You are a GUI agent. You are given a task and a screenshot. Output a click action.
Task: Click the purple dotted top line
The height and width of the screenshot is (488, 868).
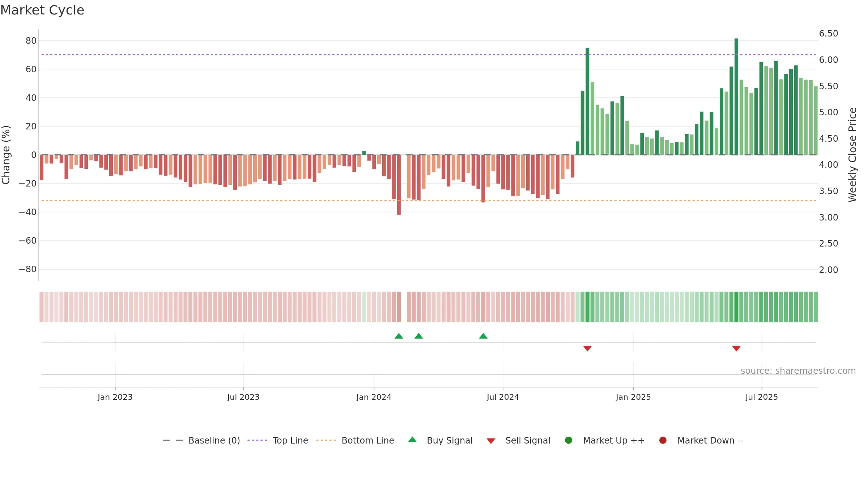(x=429, y=55)
